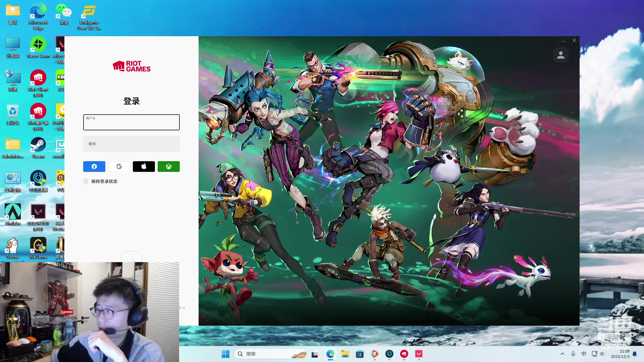Open Goose desktop shortcut
644x362 pixels.
(13, 249)
